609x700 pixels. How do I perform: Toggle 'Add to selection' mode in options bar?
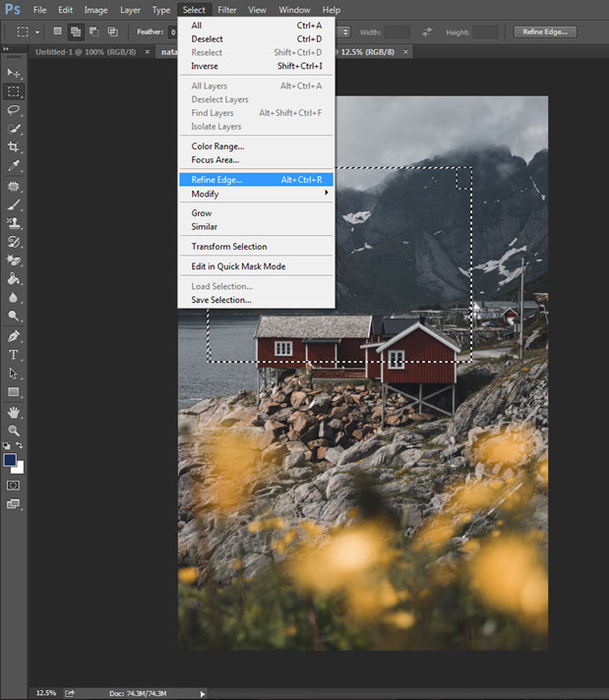[76, 31]
